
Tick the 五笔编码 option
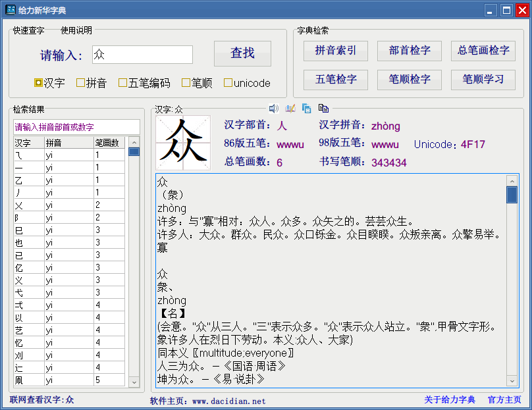tap(122, 83)
